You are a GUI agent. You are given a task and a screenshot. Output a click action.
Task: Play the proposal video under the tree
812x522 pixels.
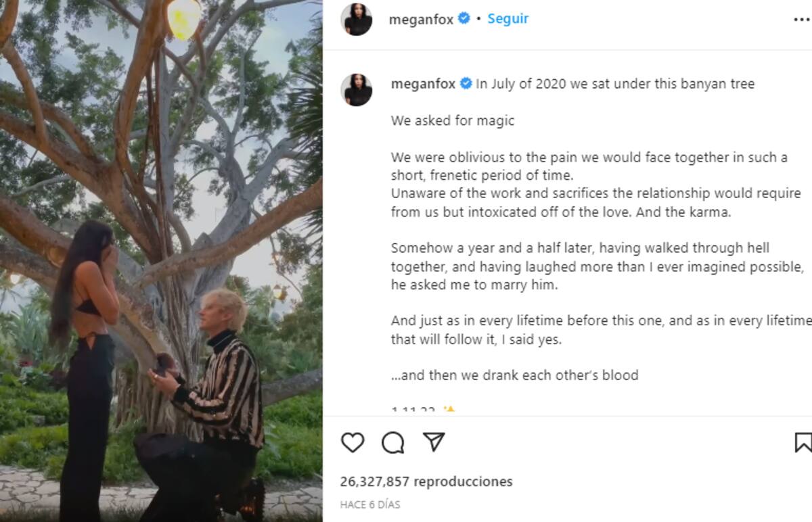[x=161, y=261]
